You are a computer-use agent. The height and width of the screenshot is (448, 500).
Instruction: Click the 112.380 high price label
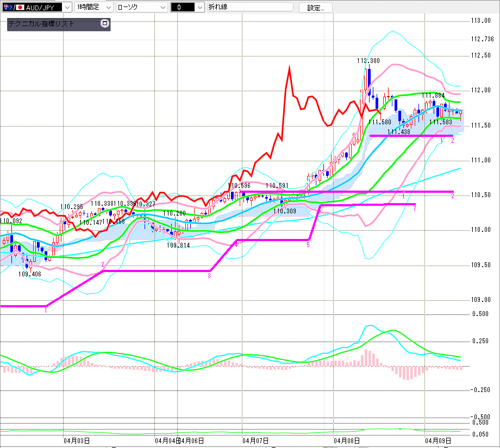point(368,61)
